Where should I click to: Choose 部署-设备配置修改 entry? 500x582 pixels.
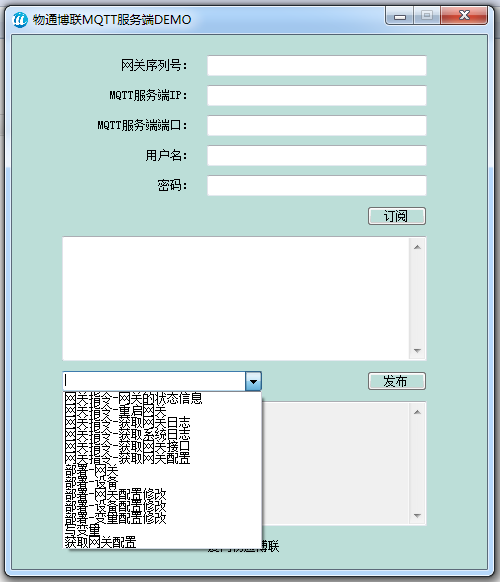click(162, 506)
